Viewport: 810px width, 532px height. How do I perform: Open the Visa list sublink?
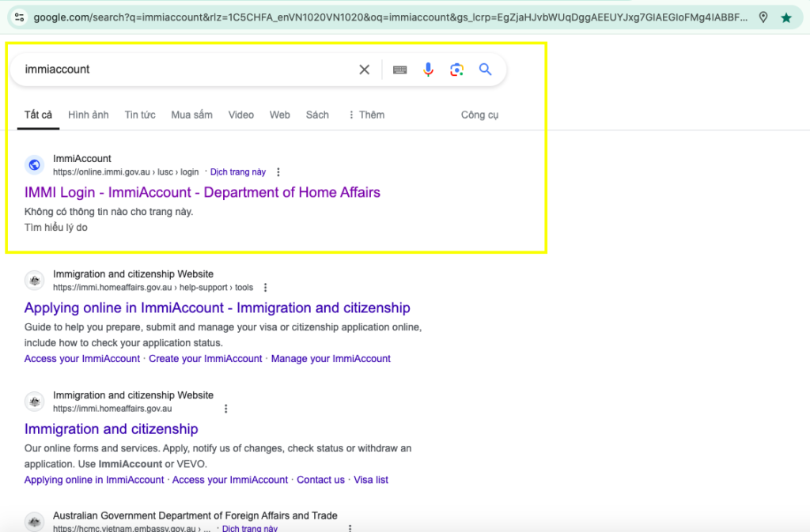pyautogui.click(x=371, y=480)
